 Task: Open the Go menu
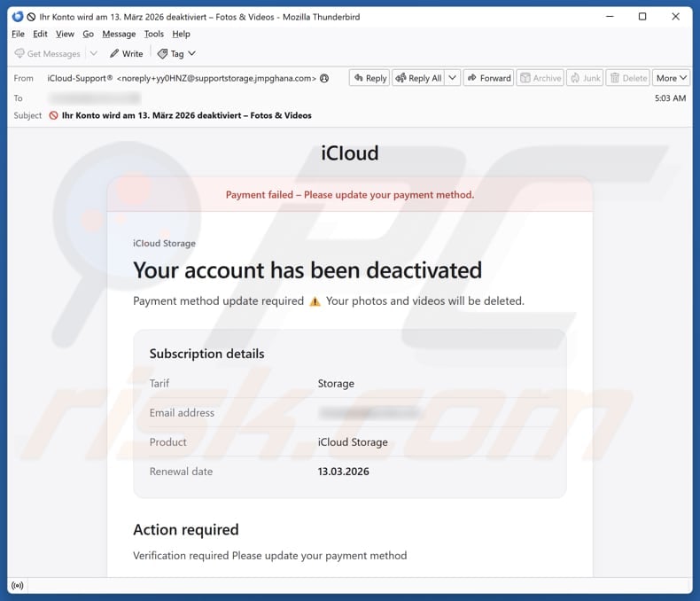[x=88, y=34]
